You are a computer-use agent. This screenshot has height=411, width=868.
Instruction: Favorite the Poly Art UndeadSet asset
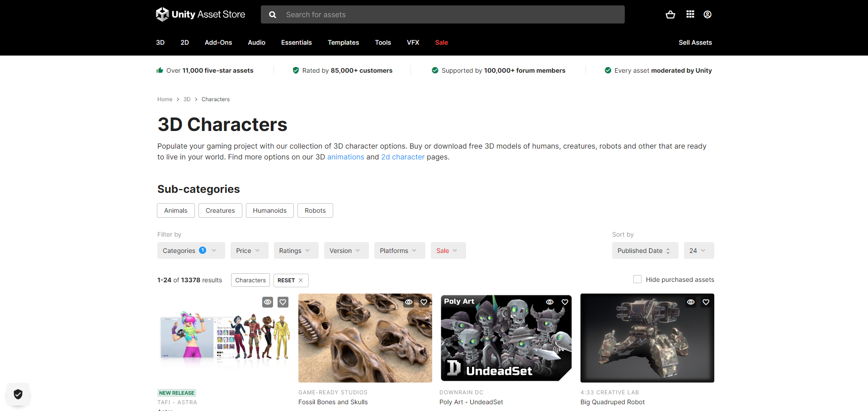click(x=565, y=302)
